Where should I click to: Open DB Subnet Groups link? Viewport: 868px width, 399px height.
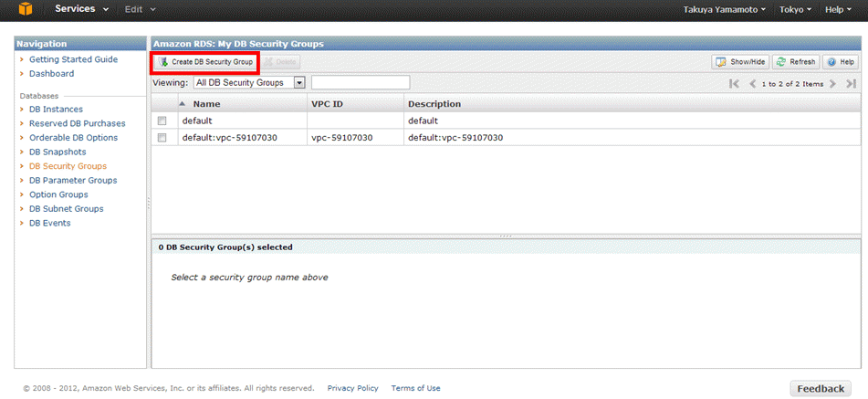[x=66, y=209]
